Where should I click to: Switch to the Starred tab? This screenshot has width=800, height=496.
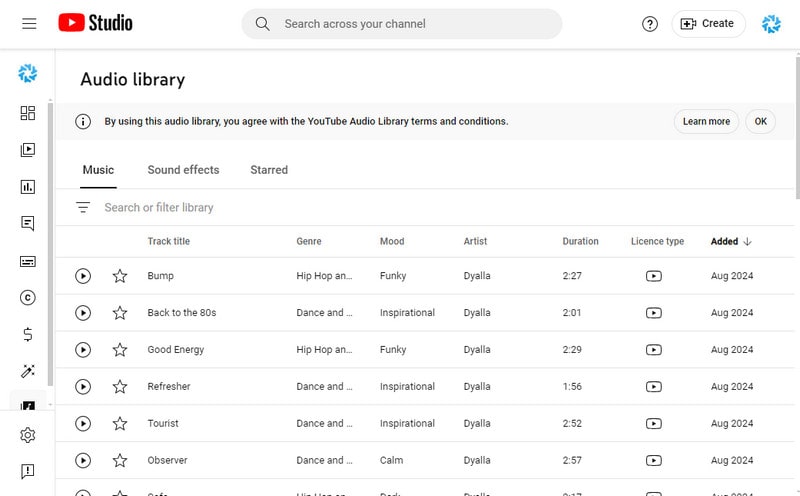click(269, 170)
